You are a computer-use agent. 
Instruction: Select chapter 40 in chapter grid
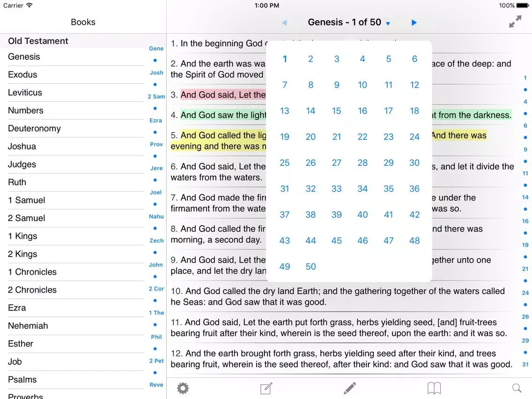(362, 215)
